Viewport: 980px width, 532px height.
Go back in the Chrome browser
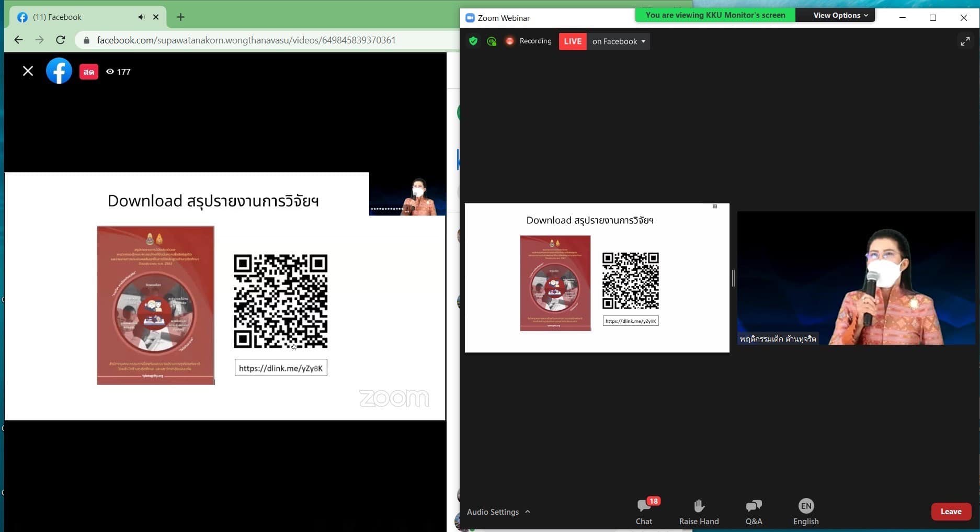[18, 40]
